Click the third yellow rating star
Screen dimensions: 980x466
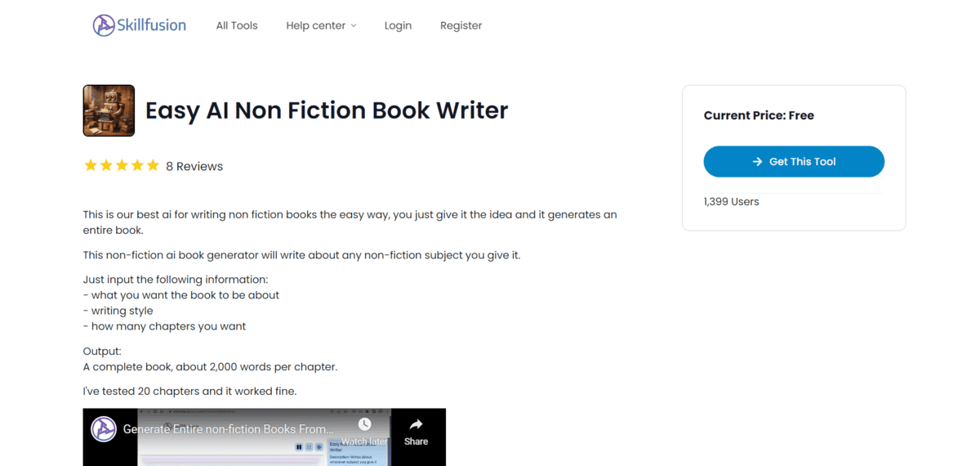[122, 166]
